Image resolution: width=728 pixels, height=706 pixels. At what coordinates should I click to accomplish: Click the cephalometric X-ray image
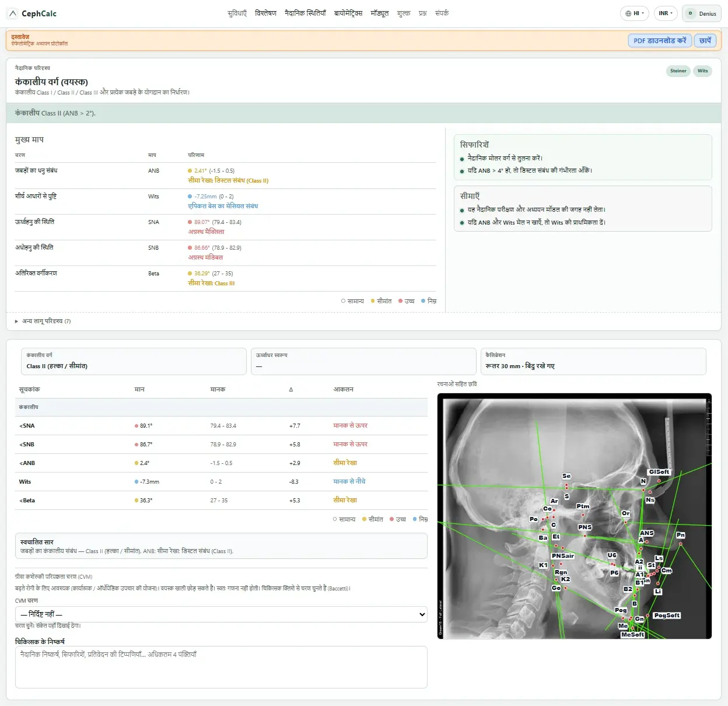point(575,516)
